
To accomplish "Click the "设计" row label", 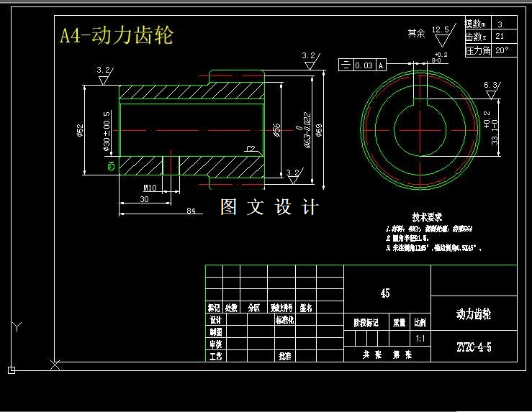I will click(x=215, y=320).
